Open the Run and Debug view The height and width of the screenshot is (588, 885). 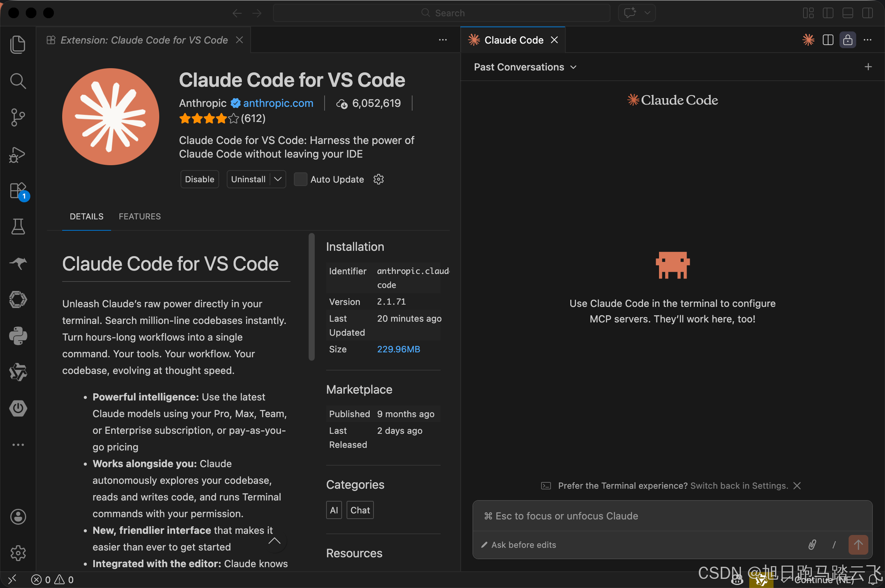(18, 154)
